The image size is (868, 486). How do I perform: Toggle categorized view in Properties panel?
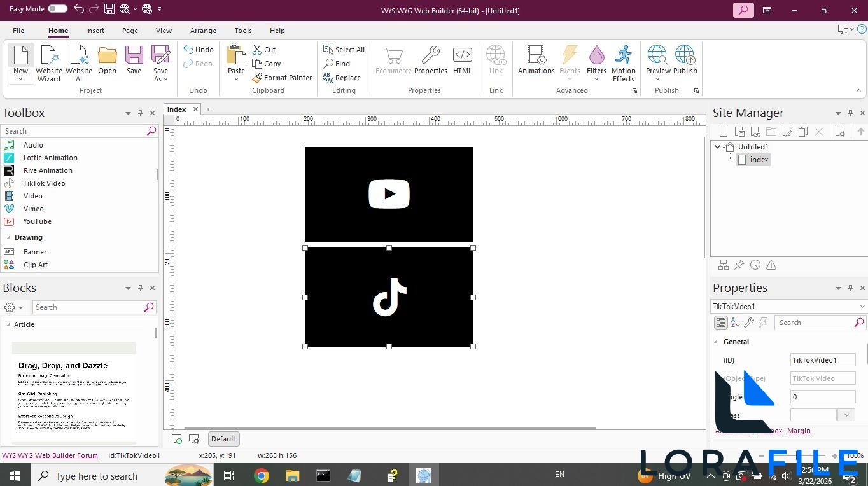point(720,323)
